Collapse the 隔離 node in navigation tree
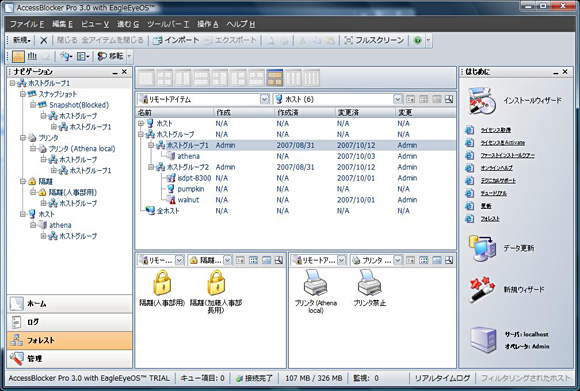This screenshot has width=580, height=391. [x=23, y=181]
